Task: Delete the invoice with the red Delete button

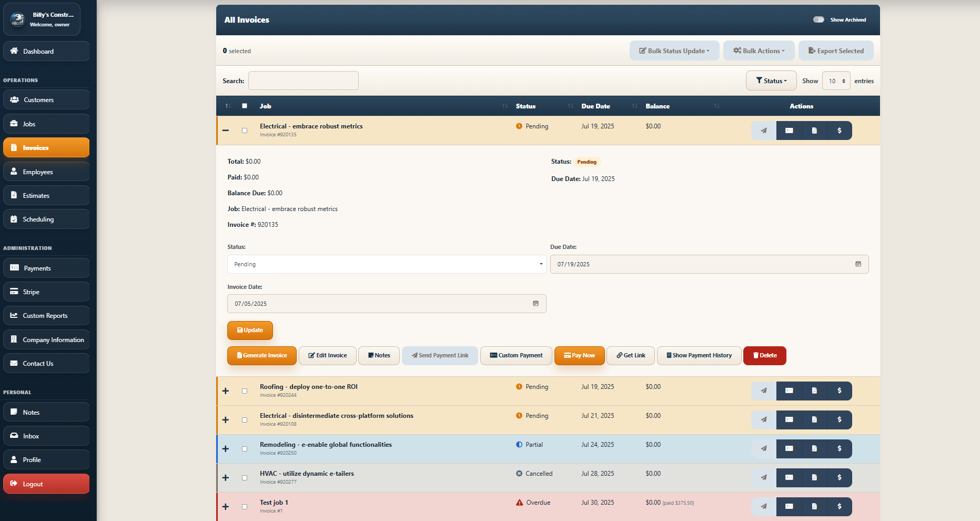Action: pos(764,356)
